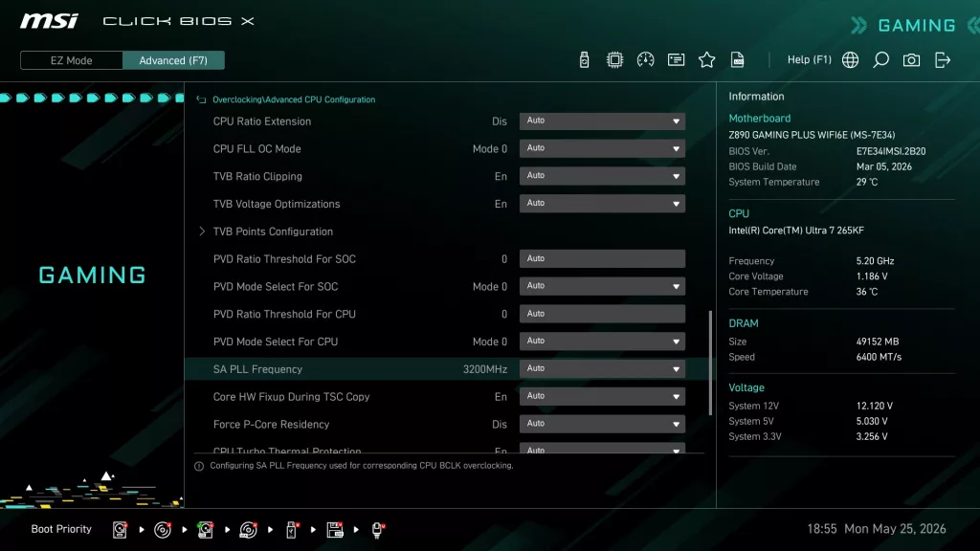Open the CPU chip icon in toolbar
980x551 pixels.
click(x=614, y=60)
